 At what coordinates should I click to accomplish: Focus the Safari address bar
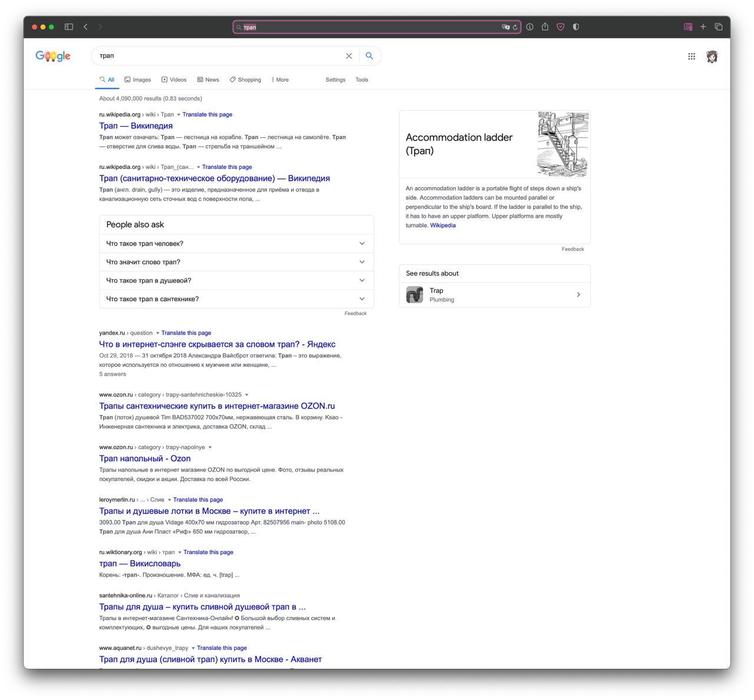pyautogui.click(x=377, y=27)
